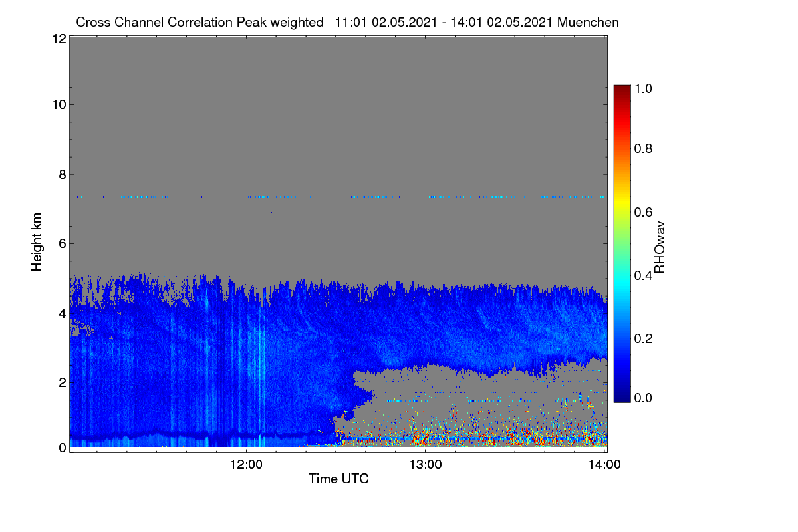This screenshot has width=798, height=532.
Task: Click the station name 'Muenchen' in title
Action: [x=589, y=22]
